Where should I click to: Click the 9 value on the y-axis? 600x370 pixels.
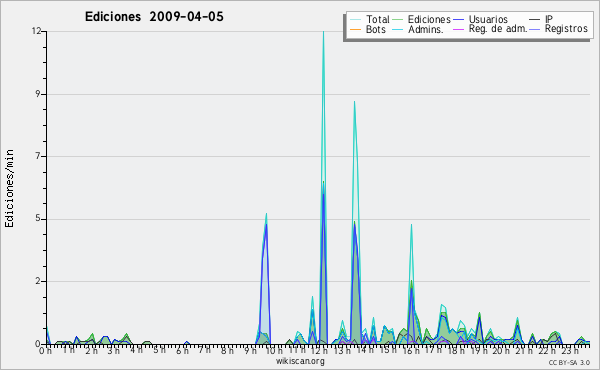coord(38,94)
